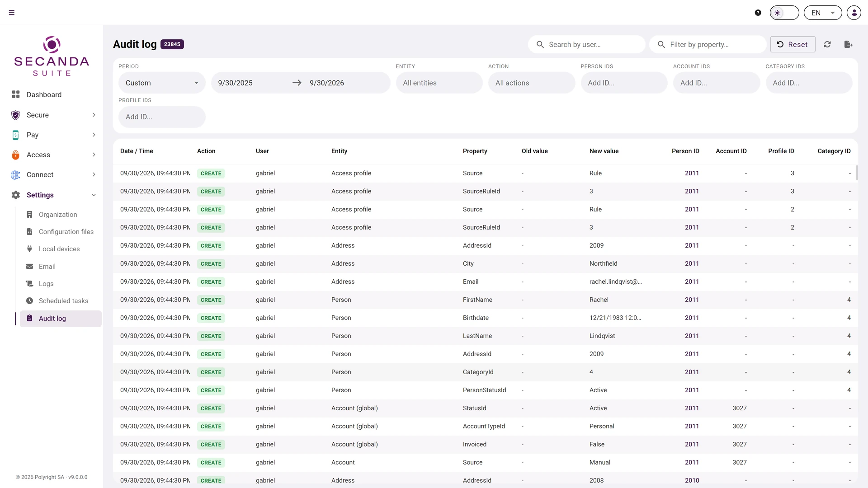Click the refresh audit log icon
Image resolution: width=868 pixels, height=488 pixels.
827,44
